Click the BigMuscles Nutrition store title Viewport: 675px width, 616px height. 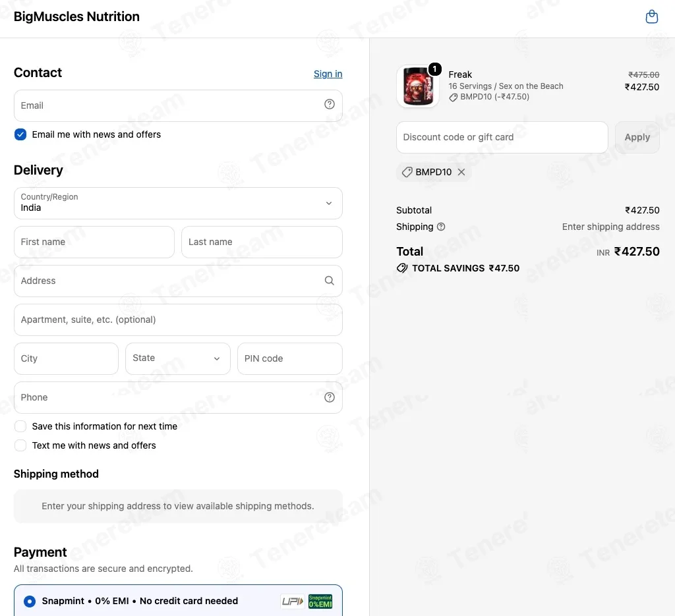(x=76, y=16)
